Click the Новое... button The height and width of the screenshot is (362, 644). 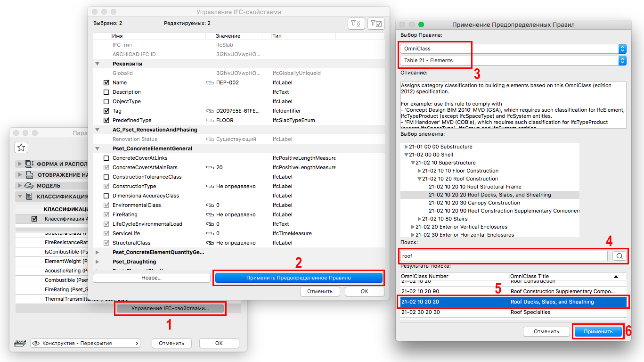point(152,278)
